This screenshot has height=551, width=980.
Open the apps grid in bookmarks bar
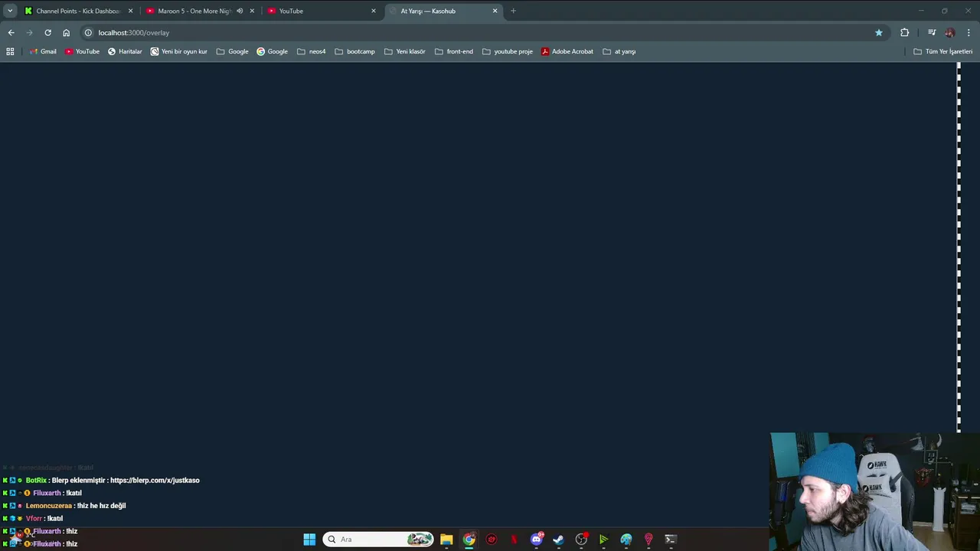click(x=10, y=51)
